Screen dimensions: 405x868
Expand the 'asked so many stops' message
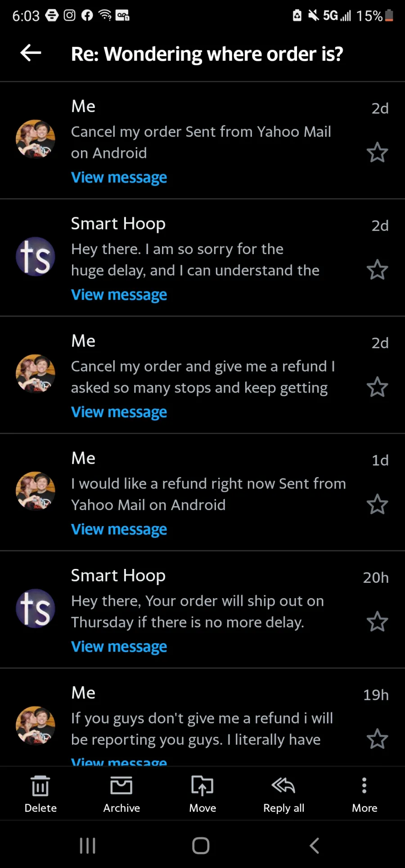[x=119, y=412]
